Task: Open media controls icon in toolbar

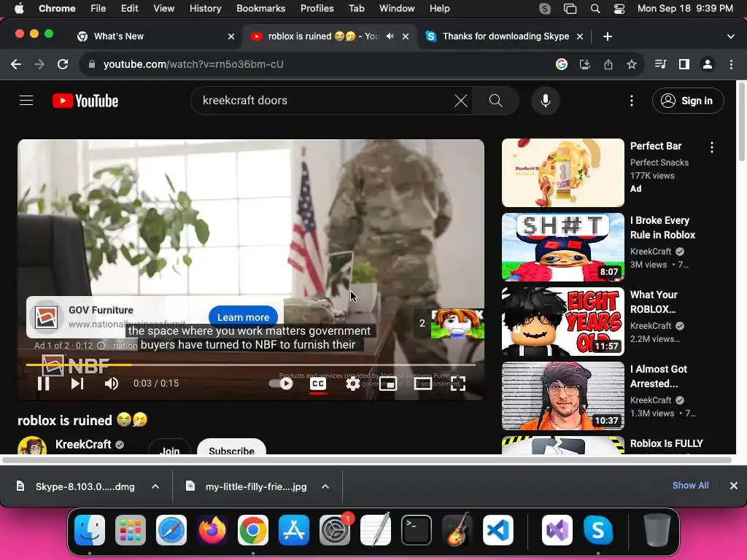Action: point(660,64)
